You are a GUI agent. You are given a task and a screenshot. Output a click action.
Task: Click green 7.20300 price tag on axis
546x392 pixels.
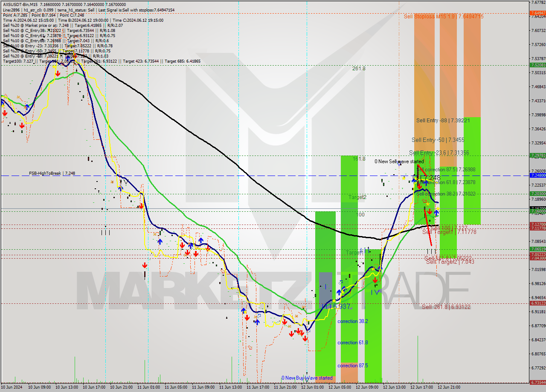tap(537, 193)
